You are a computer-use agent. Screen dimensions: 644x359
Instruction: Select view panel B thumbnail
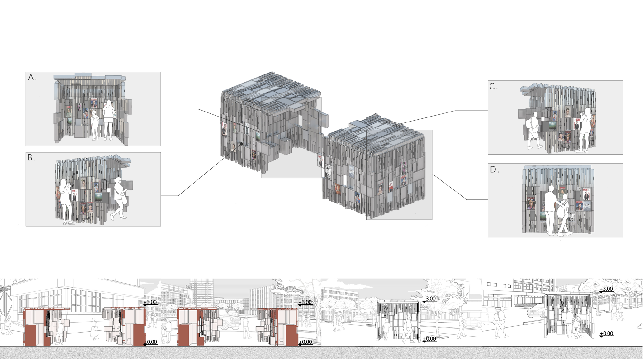point(93,189)
